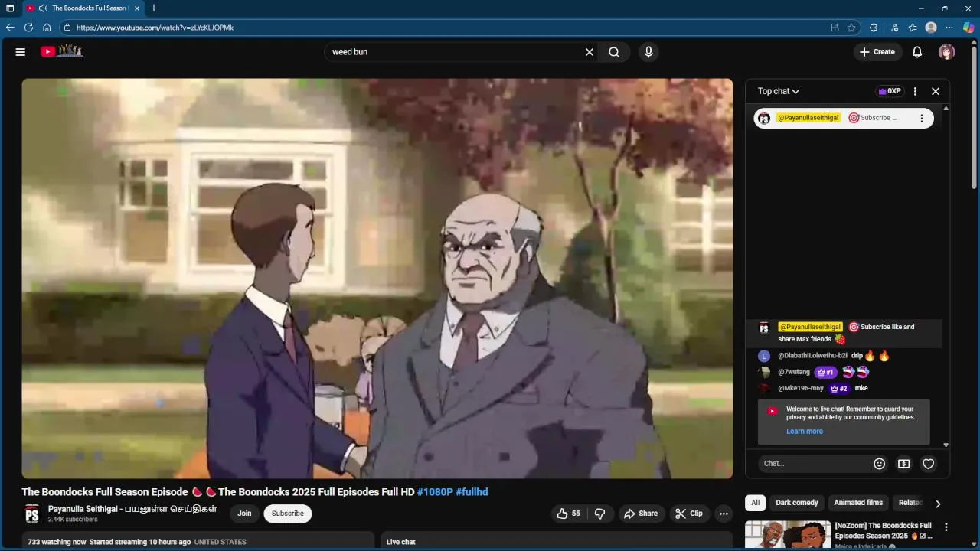The width and height of the screenshot is (980, 551).
Task: Open Edge settings and more menu
Action: tap(949, 28)
